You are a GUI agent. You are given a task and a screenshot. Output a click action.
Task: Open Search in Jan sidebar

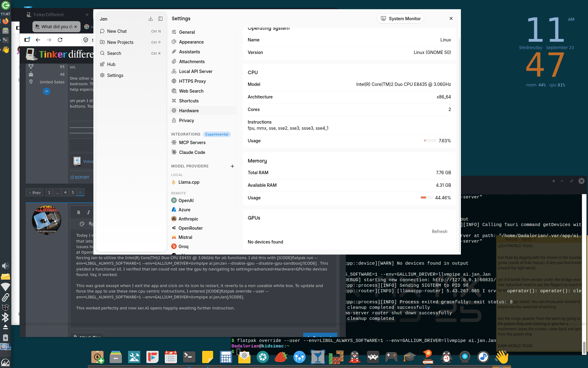[131, 53]
